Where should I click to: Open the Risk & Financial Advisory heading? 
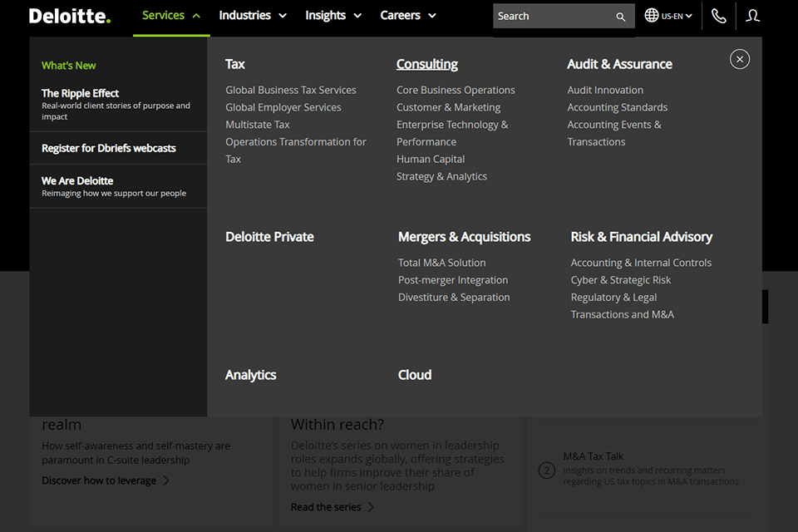641,237
